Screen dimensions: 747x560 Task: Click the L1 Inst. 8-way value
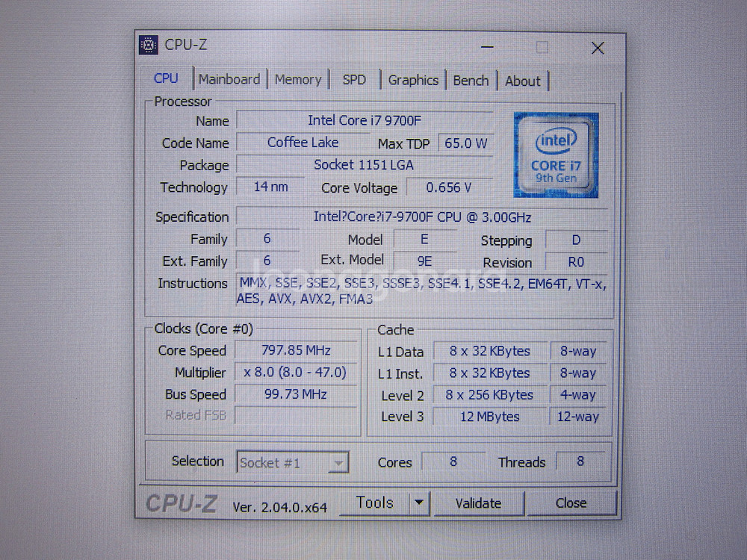coord(578,373)
